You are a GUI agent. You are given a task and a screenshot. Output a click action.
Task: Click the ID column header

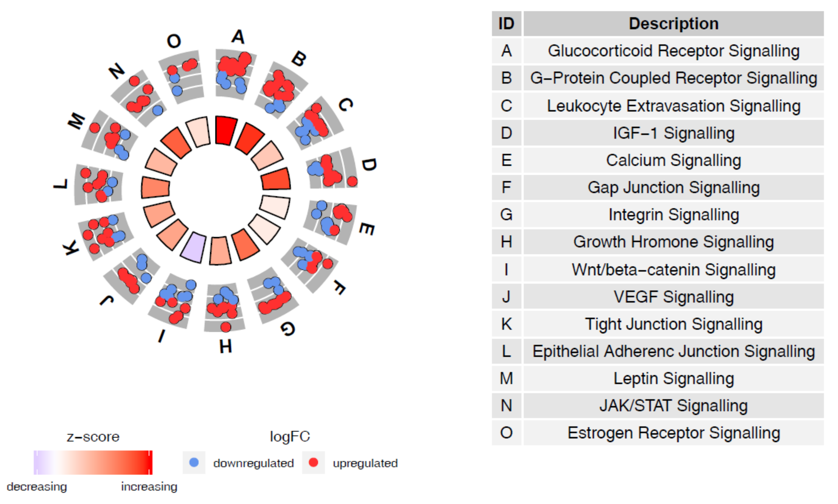pyautogui.click(x=506, y=24)
